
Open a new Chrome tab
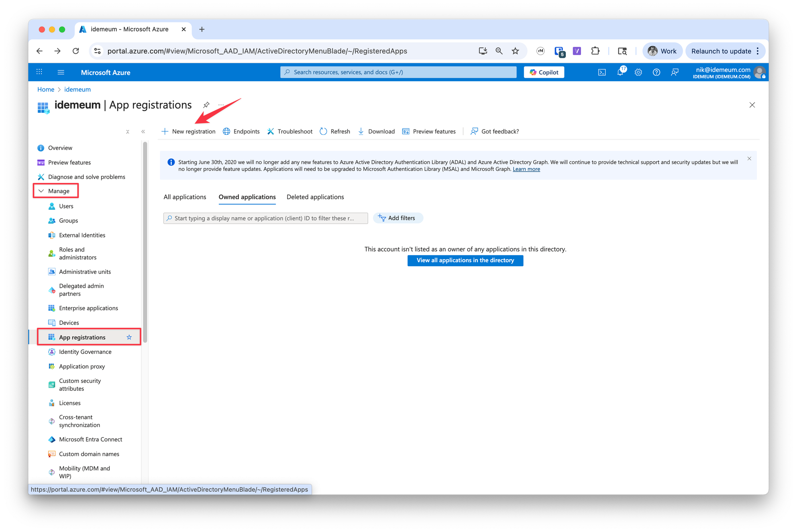point(202,29)
